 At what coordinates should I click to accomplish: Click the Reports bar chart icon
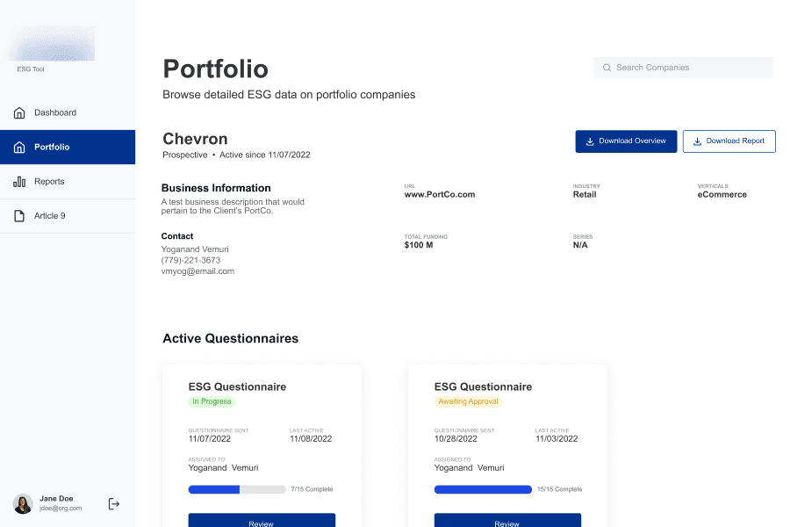click(x=19, y=181)
